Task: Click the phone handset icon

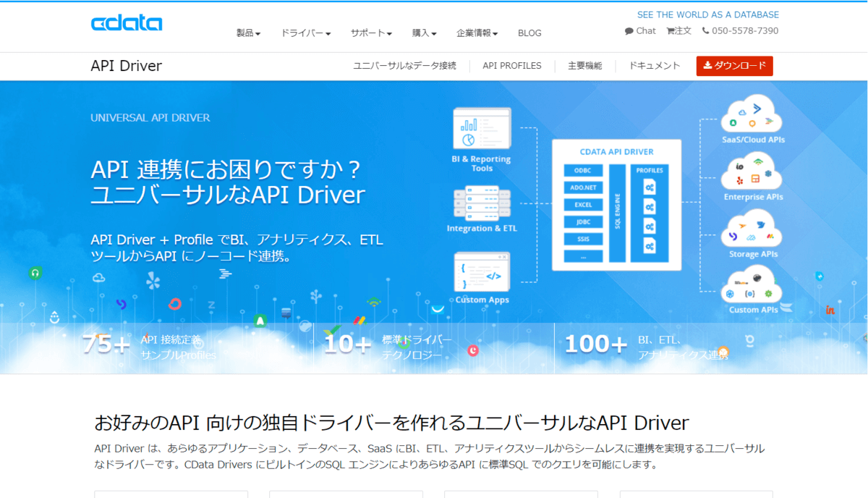Action: [x=705, y=31]
